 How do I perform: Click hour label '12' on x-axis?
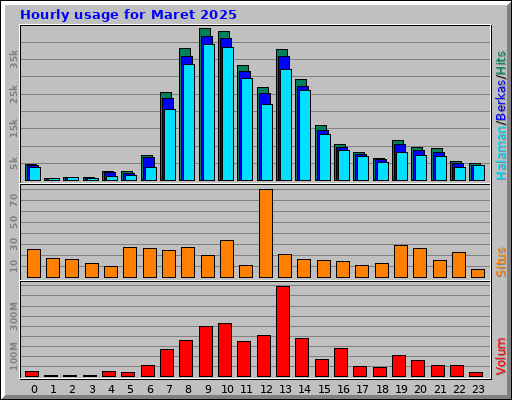pos(266,389)
